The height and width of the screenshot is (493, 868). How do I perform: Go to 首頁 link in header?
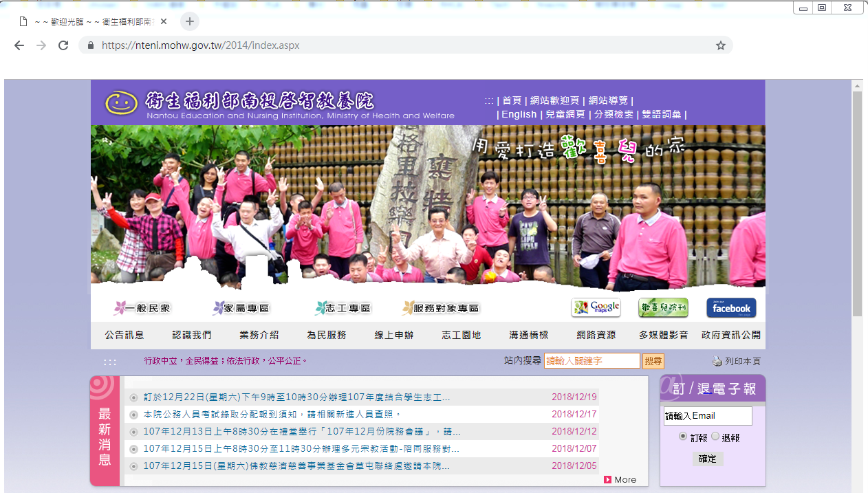click(512, 100)
